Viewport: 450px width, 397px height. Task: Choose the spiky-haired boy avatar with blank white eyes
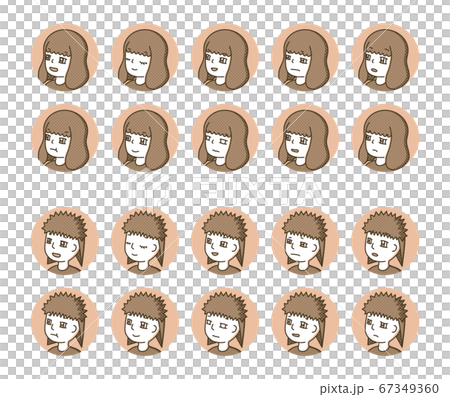coord(225,322)
